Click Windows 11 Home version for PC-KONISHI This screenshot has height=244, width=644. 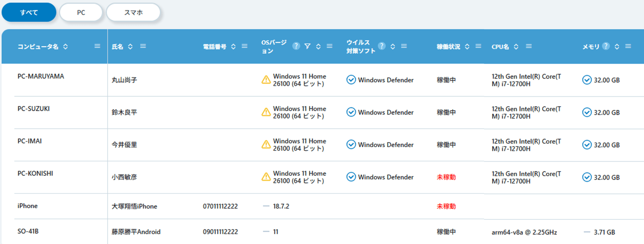pyautogui.click(x=299, y=177)
